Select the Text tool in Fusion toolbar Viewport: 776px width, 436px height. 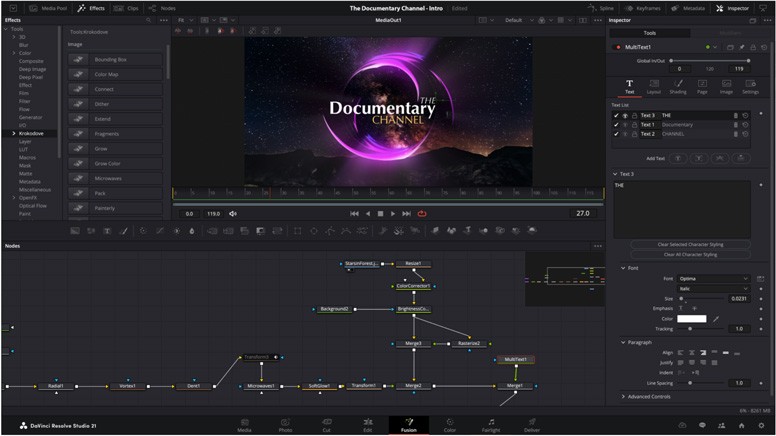107,231
